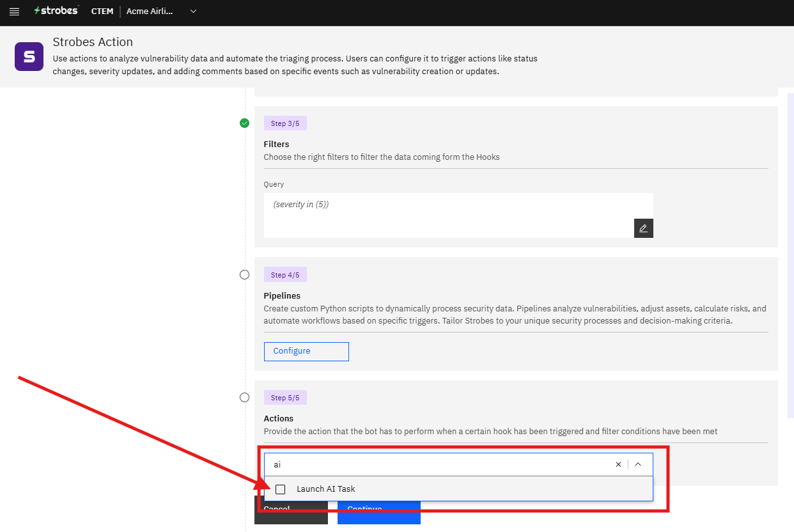Click the Step 3/5 badge

285,123
